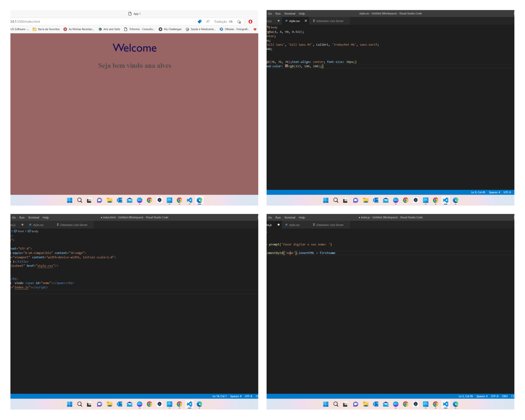Open Run menu in style.css VS Code window

pos(278,14)
